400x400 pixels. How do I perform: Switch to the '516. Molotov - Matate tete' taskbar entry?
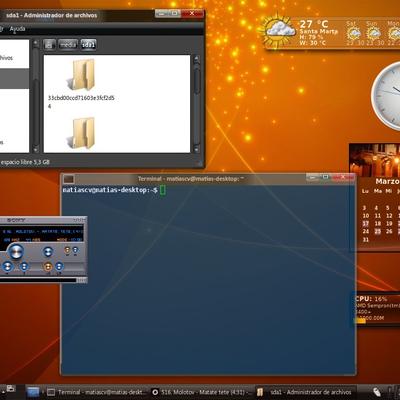pos(202,392)
